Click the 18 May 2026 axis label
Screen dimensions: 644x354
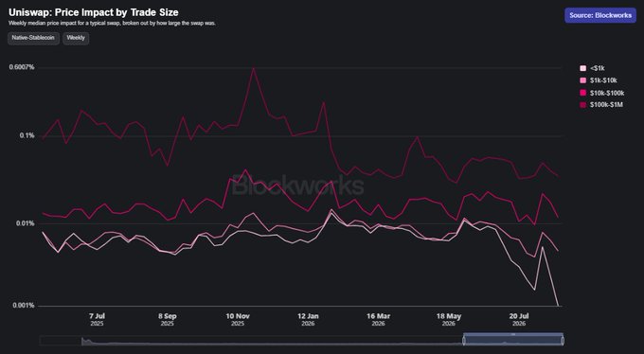click(x=449, y=320)
